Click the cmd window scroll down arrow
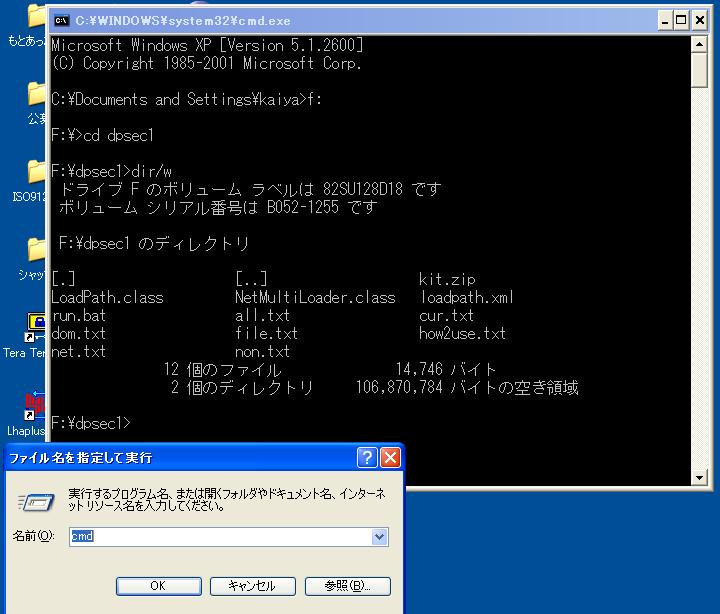 [x=699, y=478]
